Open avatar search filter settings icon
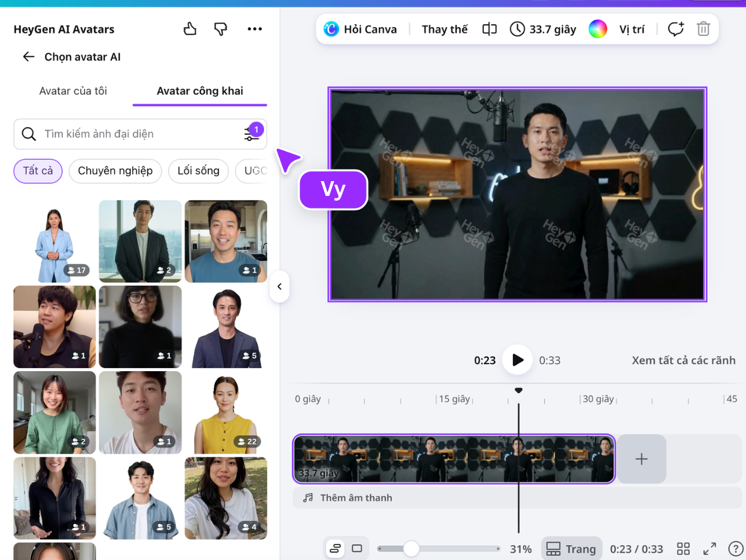This screenshot has height=560, width=746. tap(252, 134)
